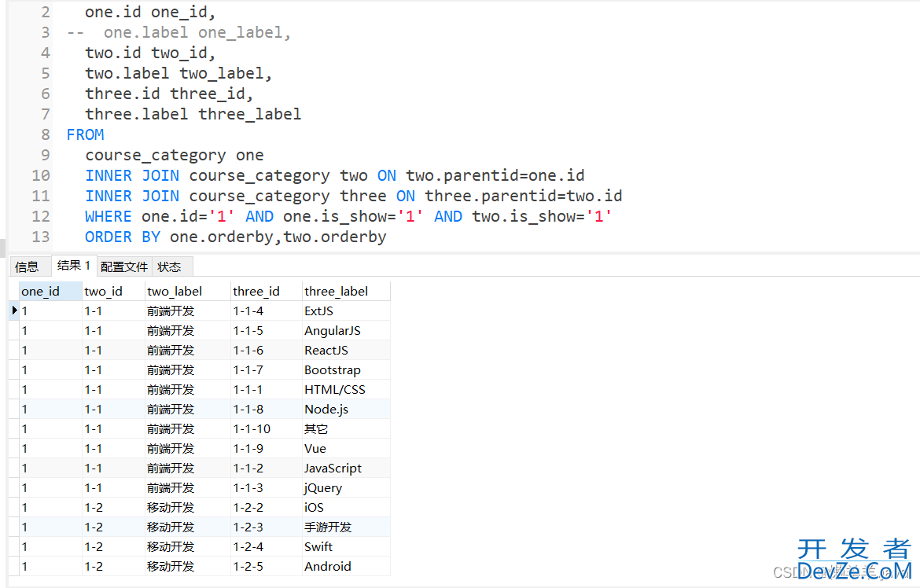Click the one_id column header
Viewport: 920px width, 588px height.
pos(50,291)
